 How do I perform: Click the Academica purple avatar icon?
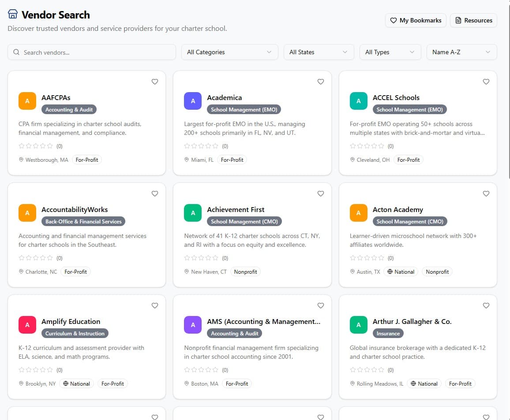[x=193, y=101]
